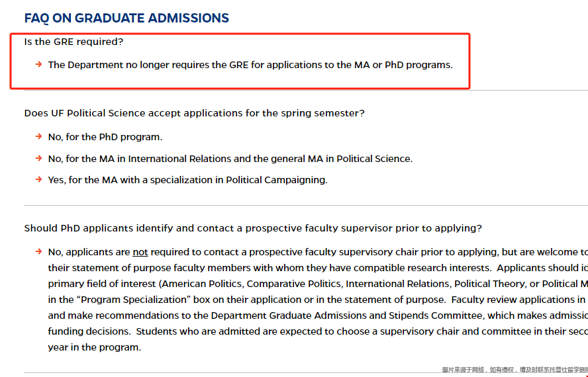Click the text "No, for the PhD program."
This screenshot has width=588, height=377.
point(105,137)
